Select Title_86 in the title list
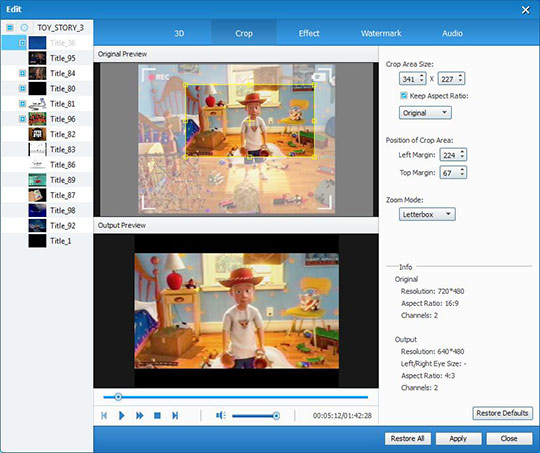Image resolution: width=540 pixels, height=453 pixels. pos(63,165)
